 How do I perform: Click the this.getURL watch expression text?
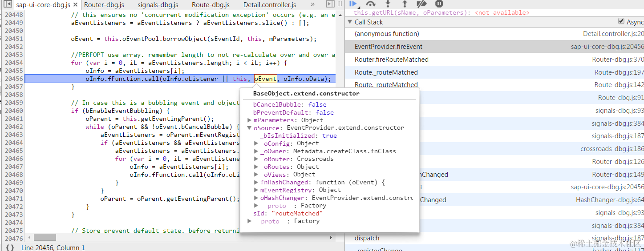pos(441,13)
